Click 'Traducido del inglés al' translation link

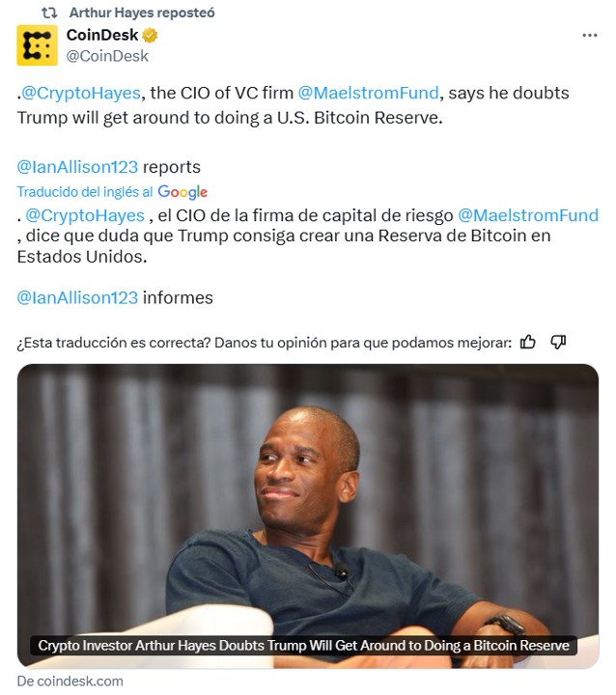pyautogui.click(x=85, y=192)
